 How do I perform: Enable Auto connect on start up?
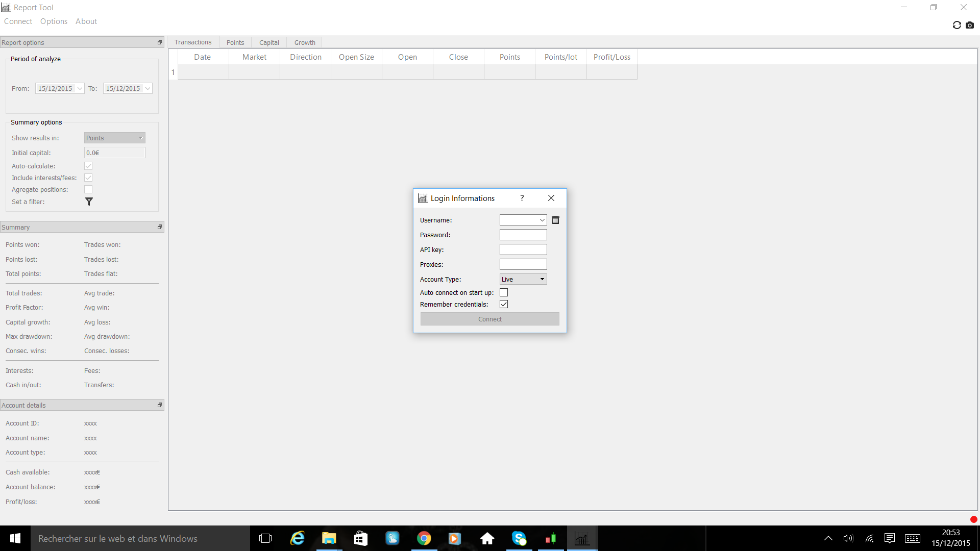click(504, 292)
